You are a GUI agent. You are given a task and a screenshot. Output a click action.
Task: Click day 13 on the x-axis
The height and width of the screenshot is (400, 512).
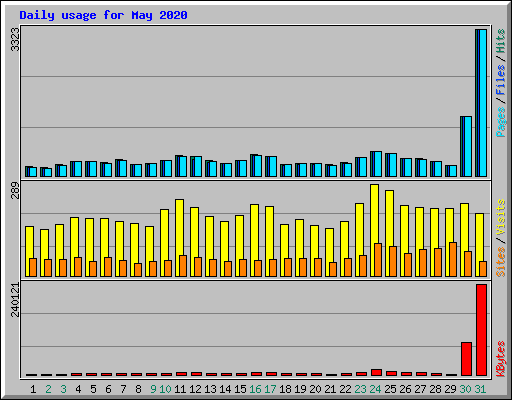tap(210, 389)
